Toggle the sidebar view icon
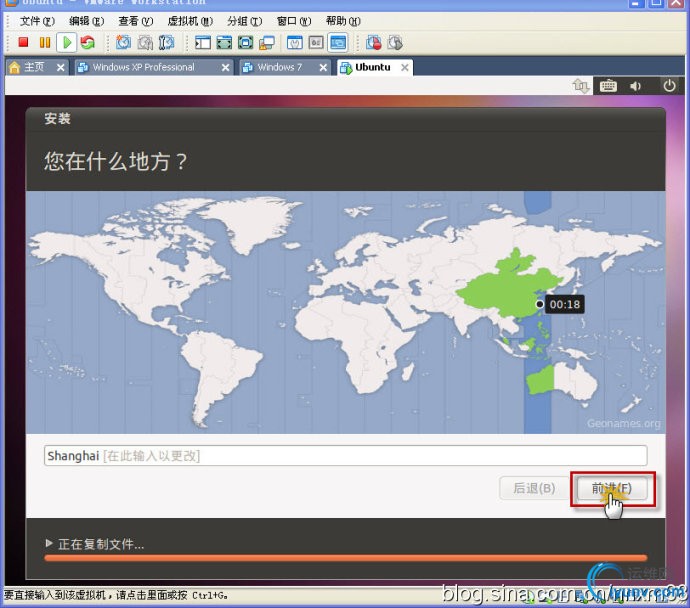 (202, 43)
